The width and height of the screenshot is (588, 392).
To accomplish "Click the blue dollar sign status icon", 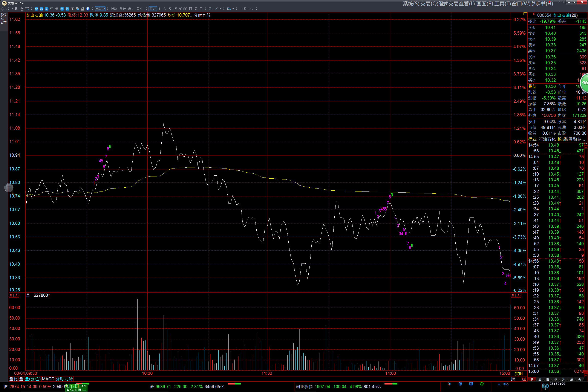I will coord(460,384).
